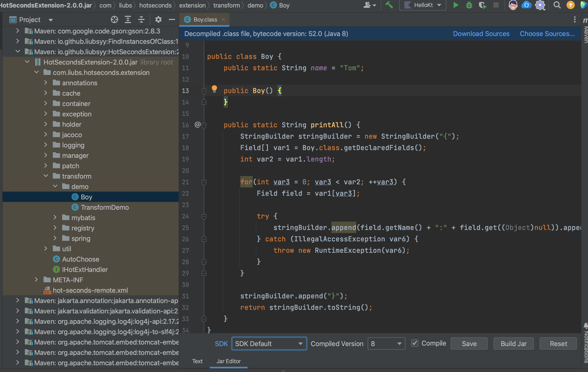588x372 pixels.
Task: Click the Search Everywhere magnifier icon
Action: (557, 5)
